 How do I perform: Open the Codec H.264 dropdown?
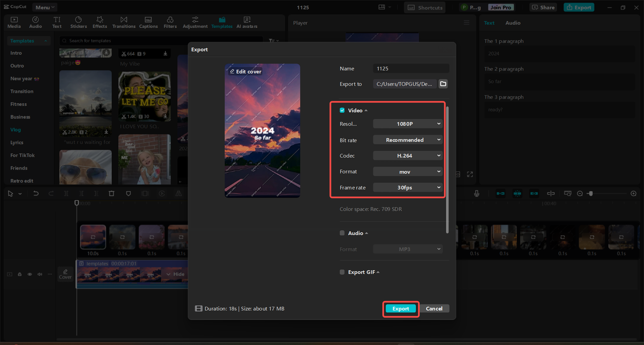pos(408,156)
